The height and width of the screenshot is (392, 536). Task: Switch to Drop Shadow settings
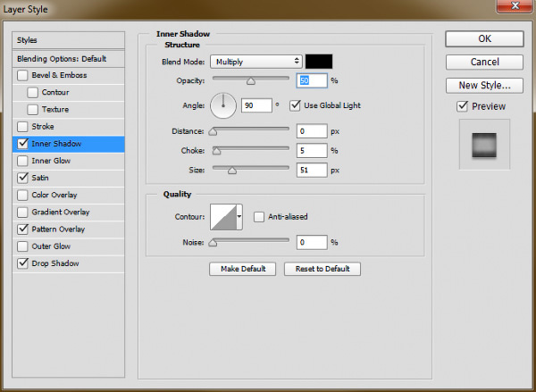[x=55, y=263]
